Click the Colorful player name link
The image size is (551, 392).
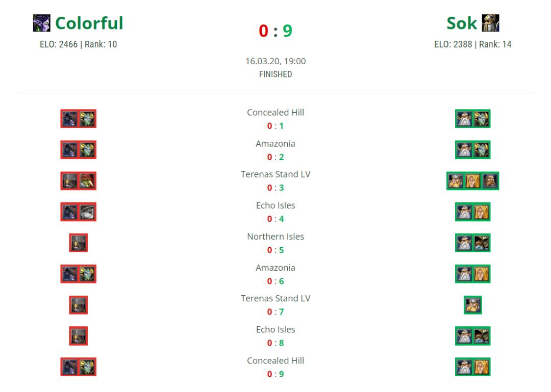point(89,23)
